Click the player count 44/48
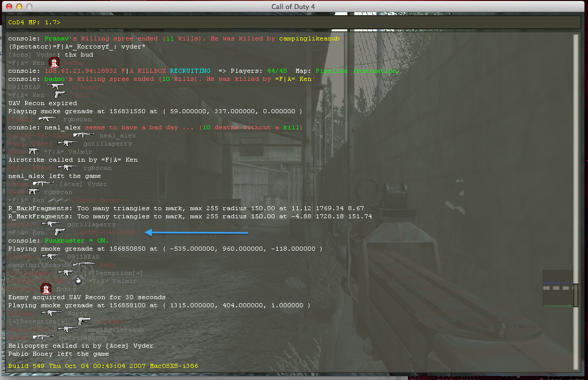 (x=277, y=71)
